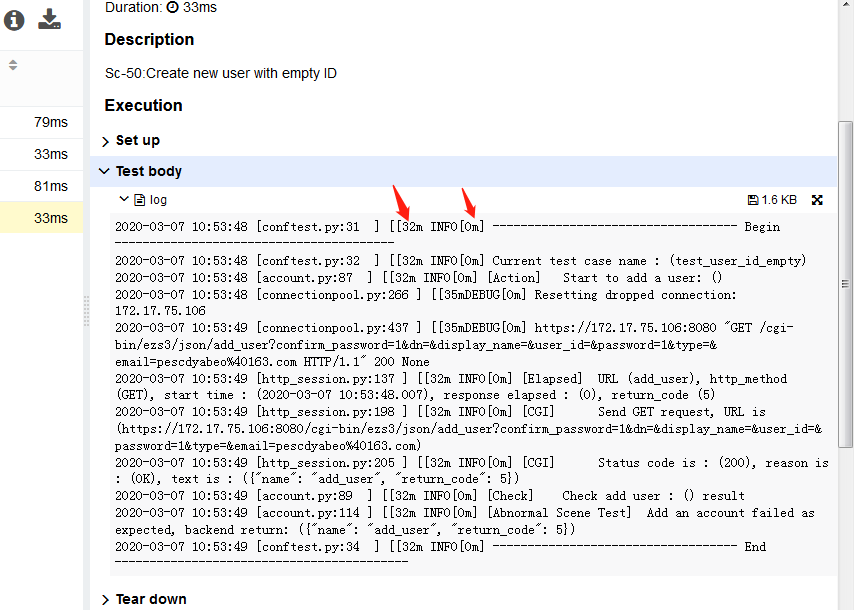Image resolution: width=854 pixels, height=610 pixels.
Task: Select the non-highlighted 33ms row below 79ms
Action: pos(42,154)
